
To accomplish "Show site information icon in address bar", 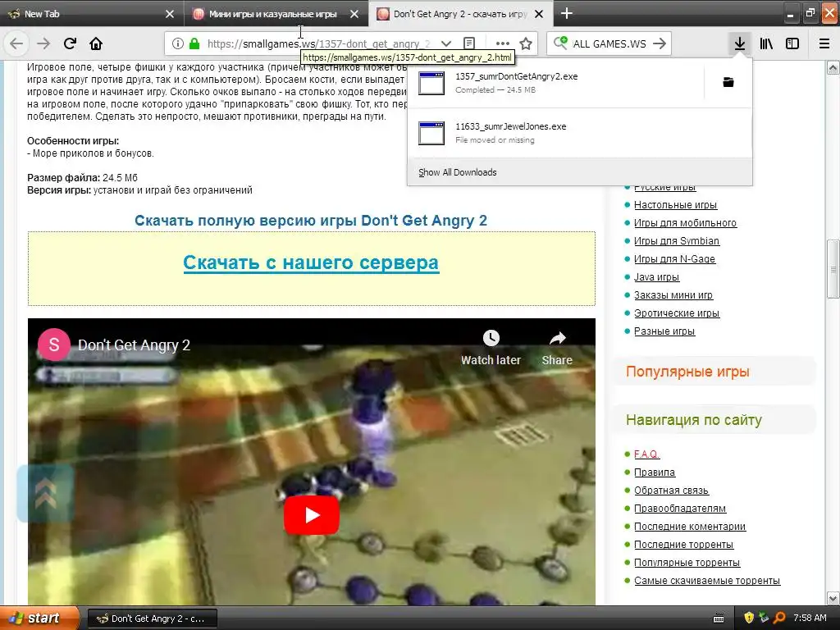I will point(177,43).
